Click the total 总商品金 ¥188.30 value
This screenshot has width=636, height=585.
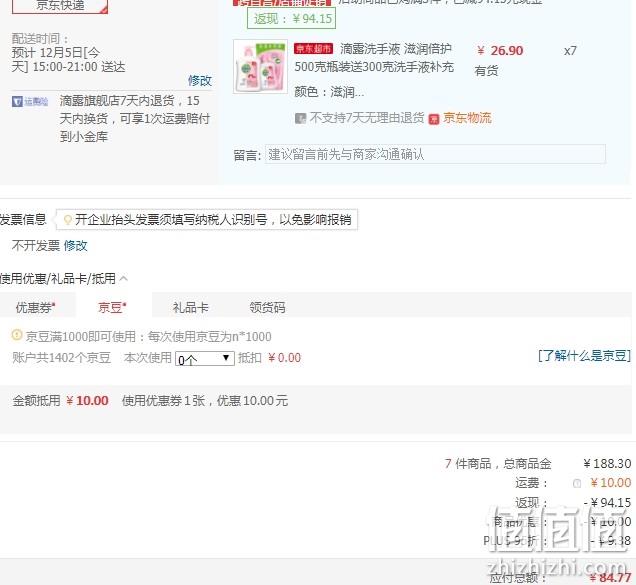pyautogui.click(x=607, y=463)
